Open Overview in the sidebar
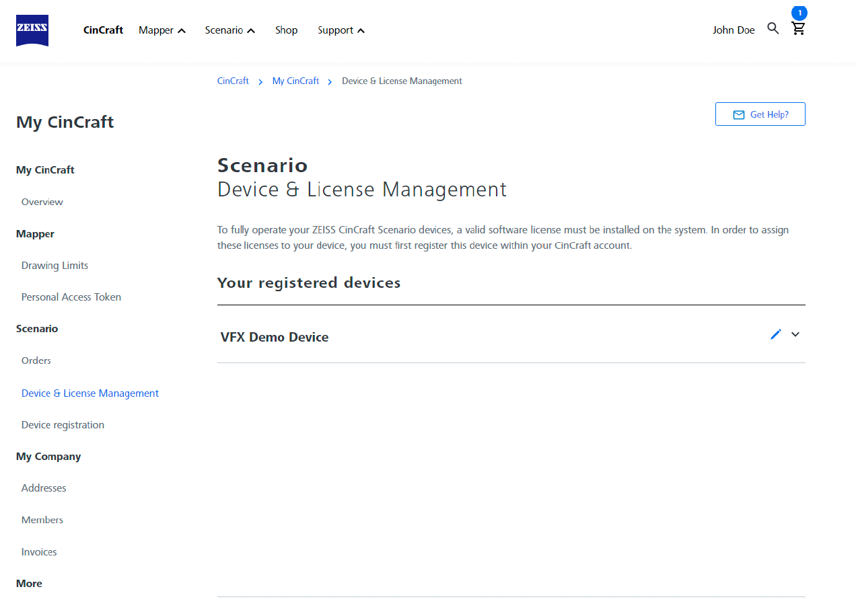Viewport: 856px width, 616px height. [x=42, y=202]
